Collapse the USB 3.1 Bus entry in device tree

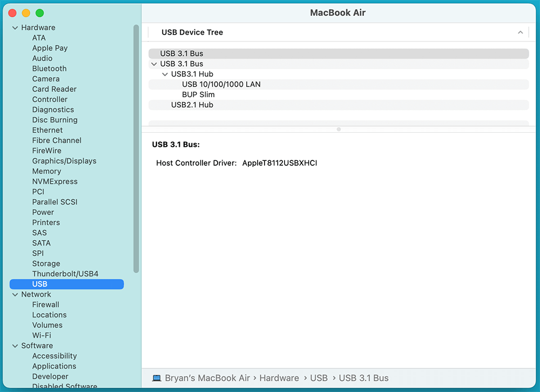click(154, 64)
